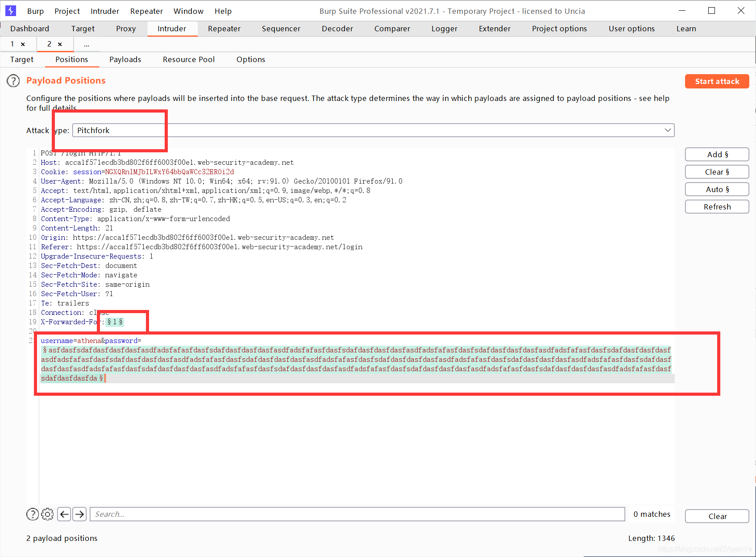The width and height of the screenshot is (756, 557).
Task: Click the '2 payload positions' status text
Action: pos(62,538)
